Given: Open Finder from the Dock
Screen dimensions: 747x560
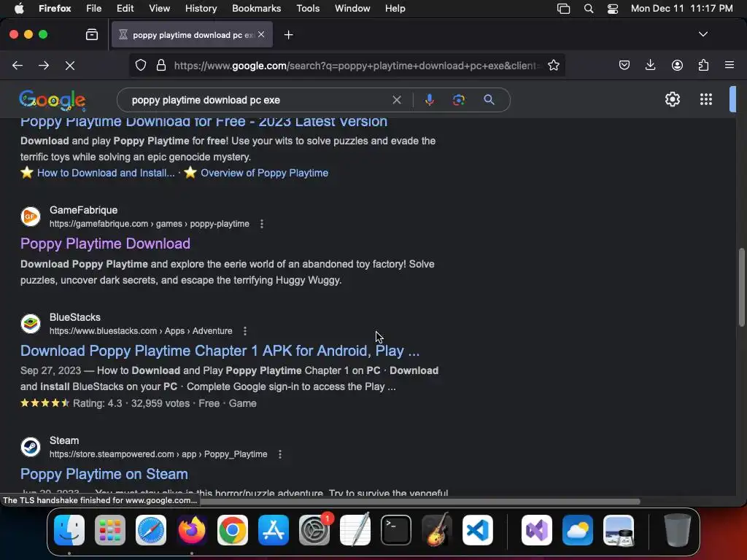Looking at the screenshot, I should click(69, 530).
